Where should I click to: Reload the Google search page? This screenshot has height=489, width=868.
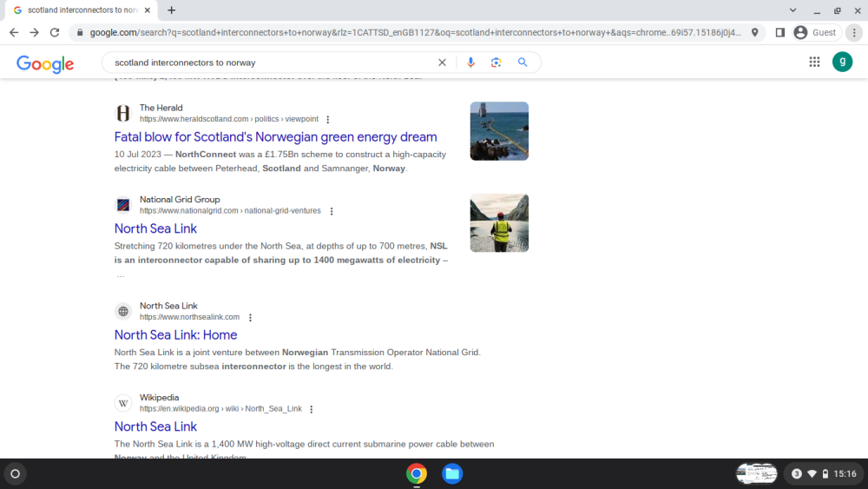[54, 33]
